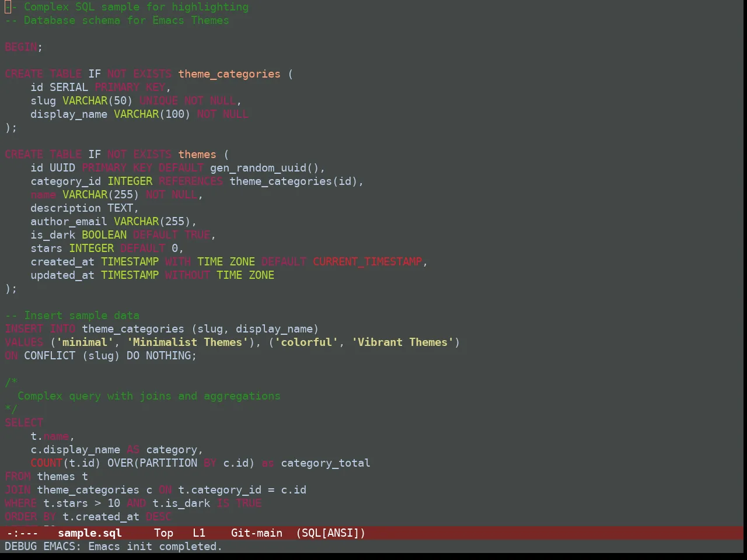Click c.display_name in the select list
747x560 pixels.
(x=75, y=450)
